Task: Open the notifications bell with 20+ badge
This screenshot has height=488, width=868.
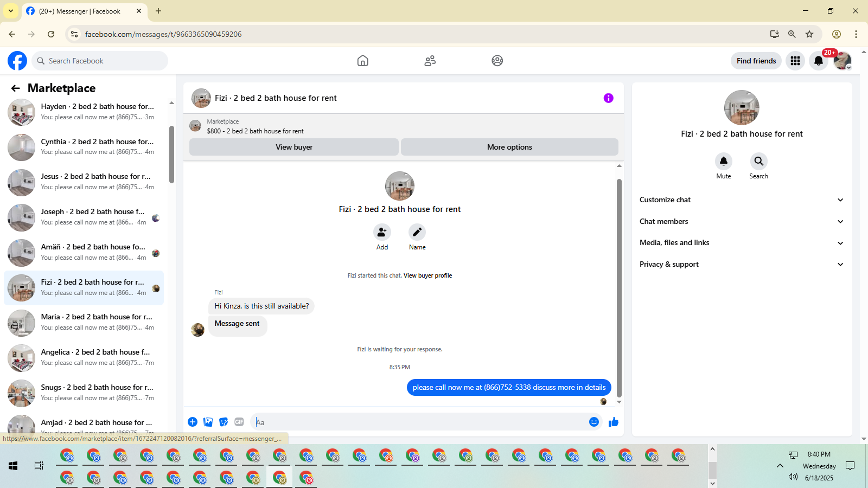Action: point(819,61)
